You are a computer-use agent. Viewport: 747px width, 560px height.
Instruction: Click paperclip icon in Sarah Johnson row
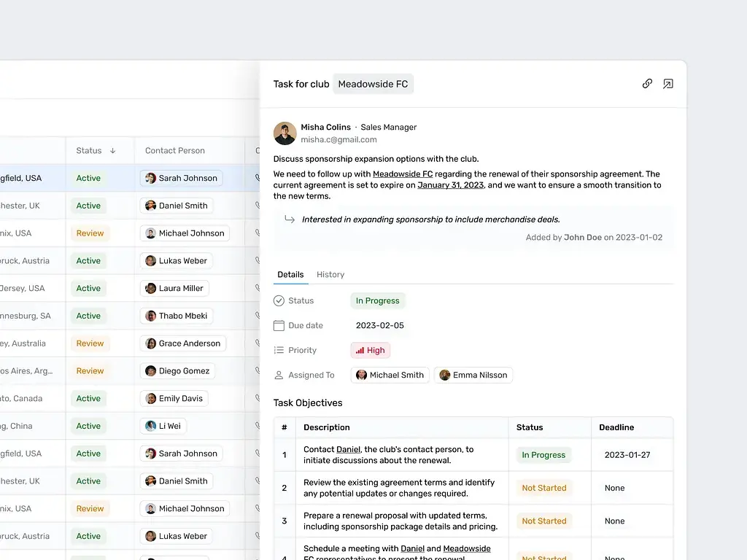(257, 178)
